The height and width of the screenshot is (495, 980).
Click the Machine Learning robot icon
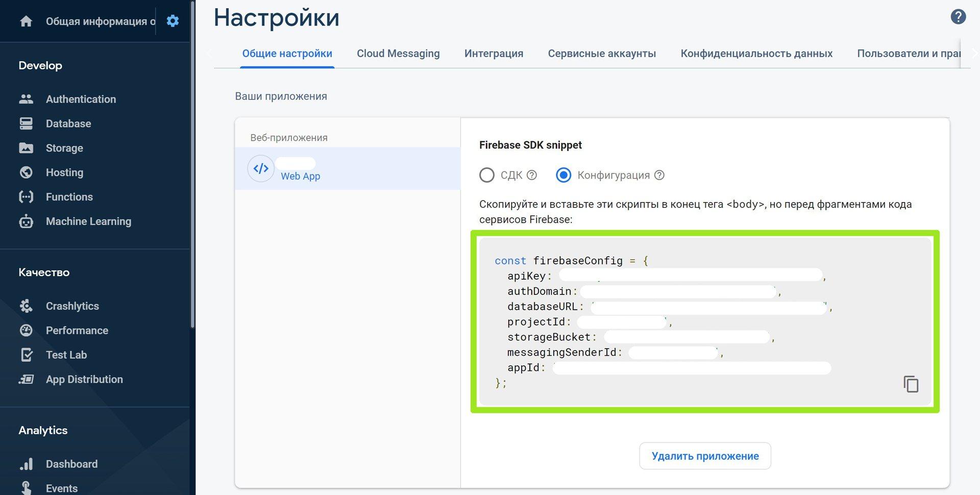click(26, 221)
